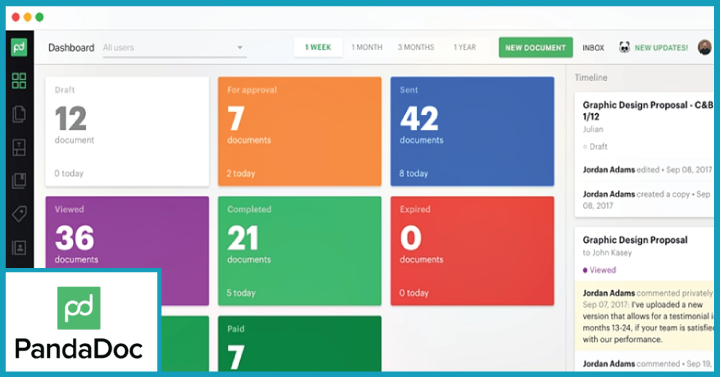This screenshot has height=377, width=720.
Task: Expand the All users dropdown
Action: point(174,48)
